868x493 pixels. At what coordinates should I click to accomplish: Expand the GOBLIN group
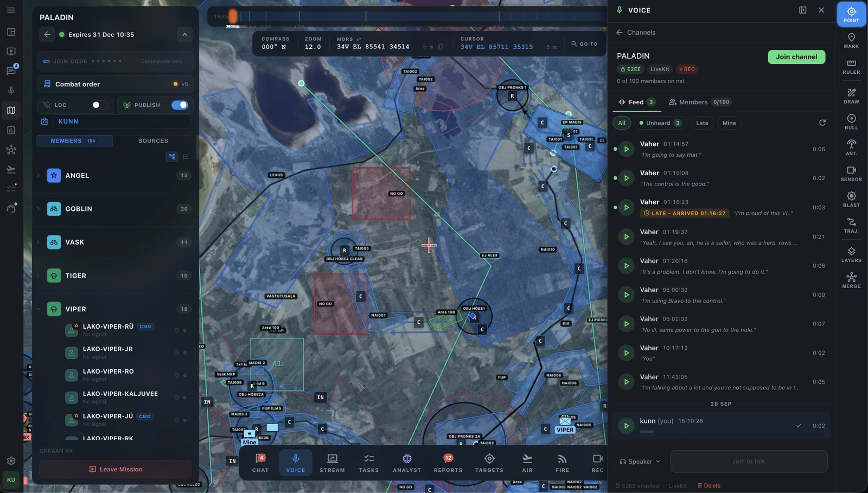(x=39, y=209)
